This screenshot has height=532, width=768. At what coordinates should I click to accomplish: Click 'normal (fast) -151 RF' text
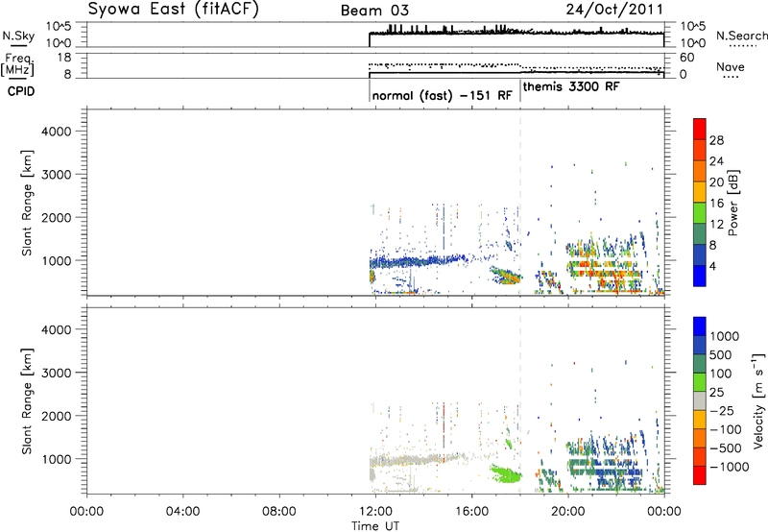(x=442, y=95)
